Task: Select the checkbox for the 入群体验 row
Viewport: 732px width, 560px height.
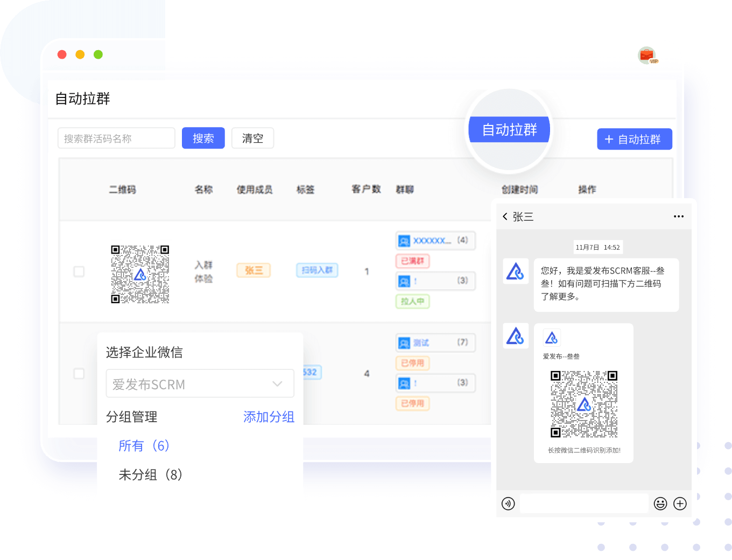Action: click(79, 272)
